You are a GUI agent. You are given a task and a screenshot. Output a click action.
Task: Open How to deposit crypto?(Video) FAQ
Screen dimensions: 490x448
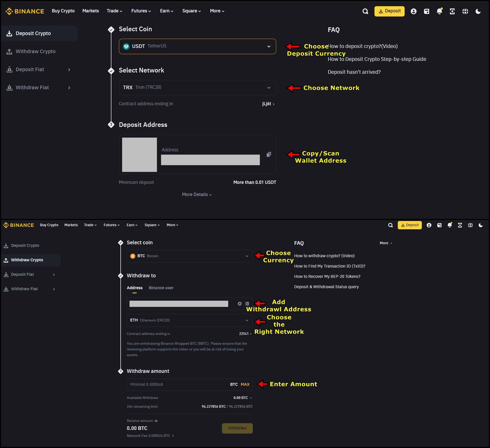point(363,46)
